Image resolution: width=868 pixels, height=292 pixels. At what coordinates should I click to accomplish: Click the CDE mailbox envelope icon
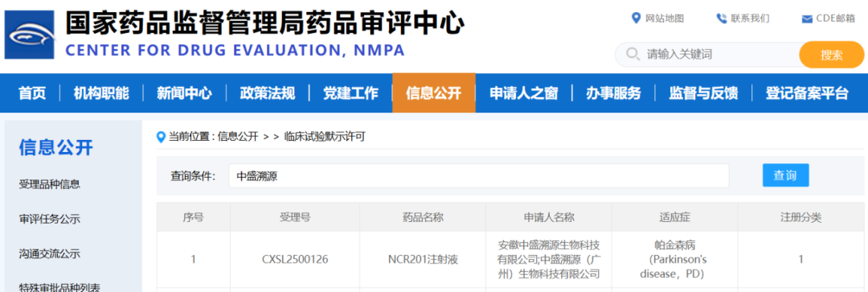click(807, 19)
